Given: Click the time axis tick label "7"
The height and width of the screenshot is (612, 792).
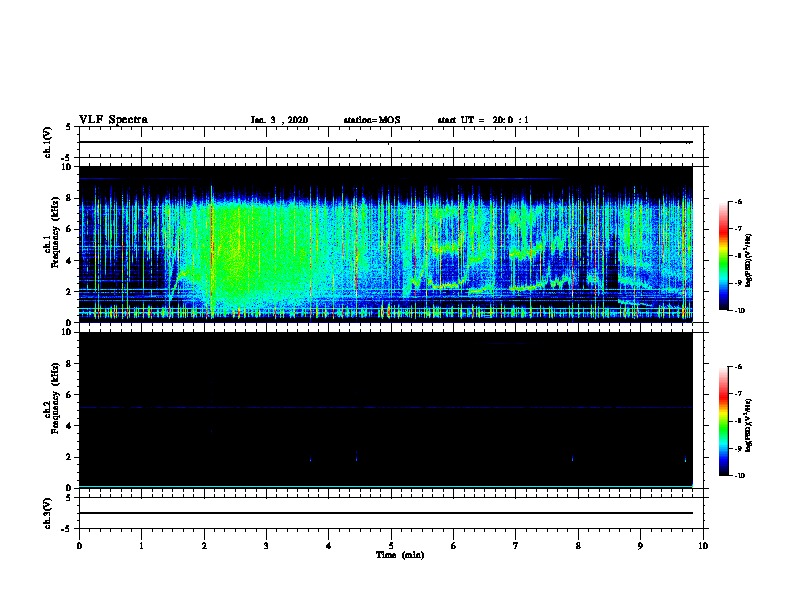Looking at the screenshot, I should (x=516, y=546).
